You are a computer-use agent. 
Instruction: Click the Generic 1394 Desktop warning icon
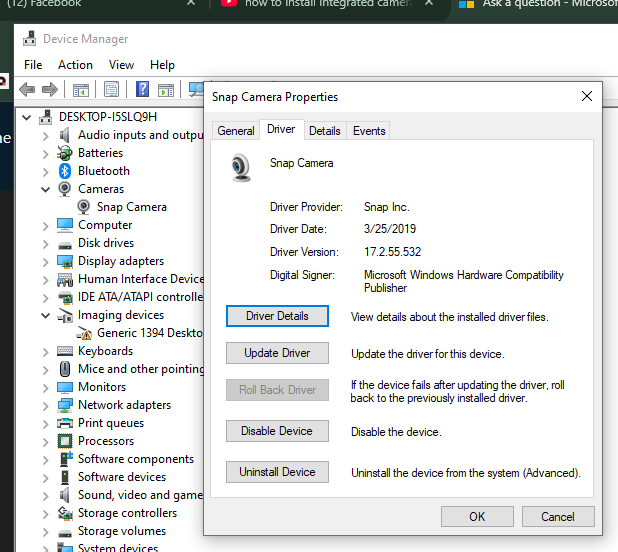84,333
